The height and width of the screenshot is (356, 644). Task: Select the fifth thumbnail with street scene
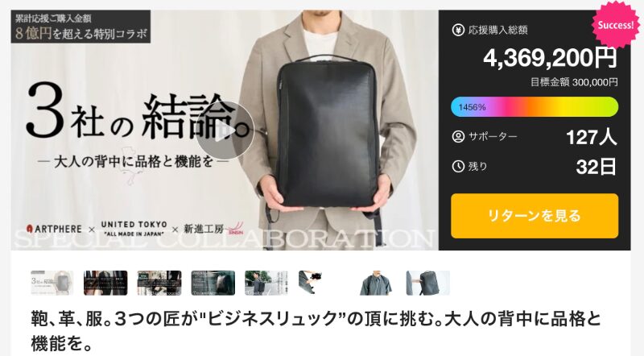coord(266,283)
